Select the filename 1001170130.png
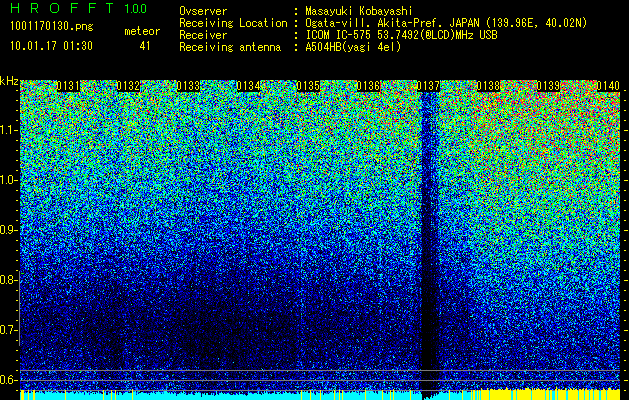The height and width of the screenshot is (400, 629). [x=52, y=27]
